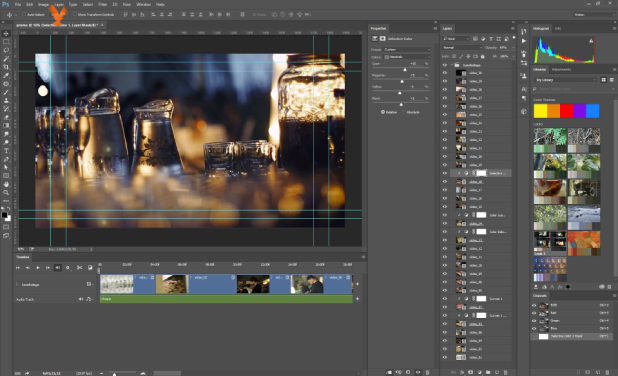Viewport: 618px width, 376px height.
Task: Open the layer blend mode dropdown
Action: pos(462,47)
